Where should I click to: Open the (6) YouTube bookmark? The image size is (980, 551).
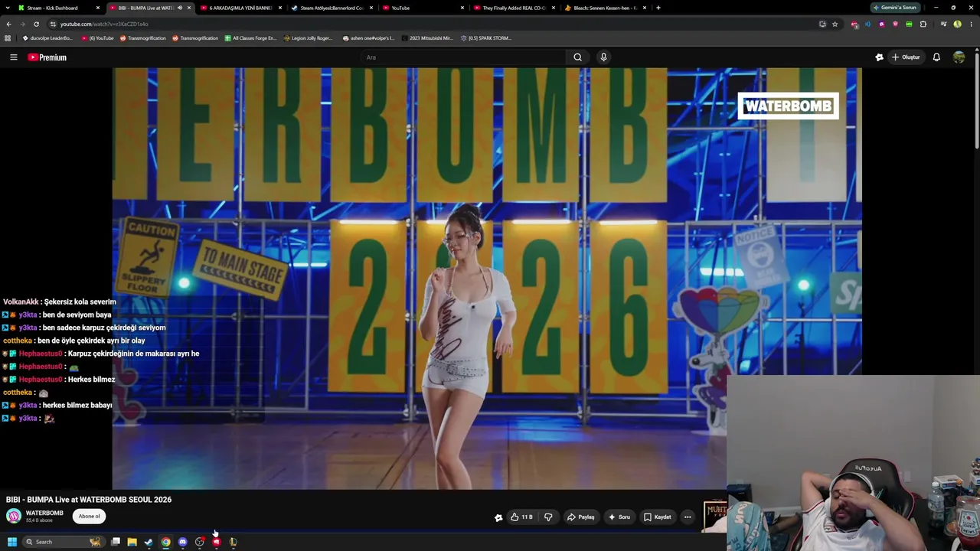[97, 38]
